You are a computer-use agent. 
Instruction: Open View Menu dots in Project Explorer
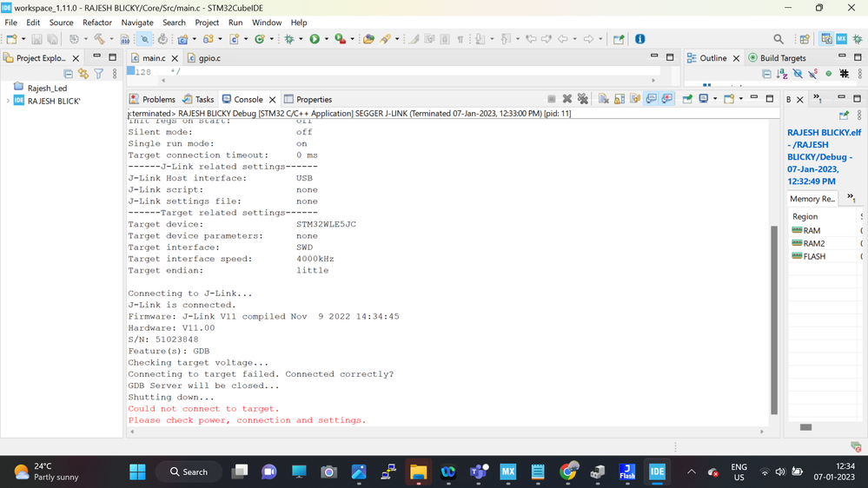[115, 74]
